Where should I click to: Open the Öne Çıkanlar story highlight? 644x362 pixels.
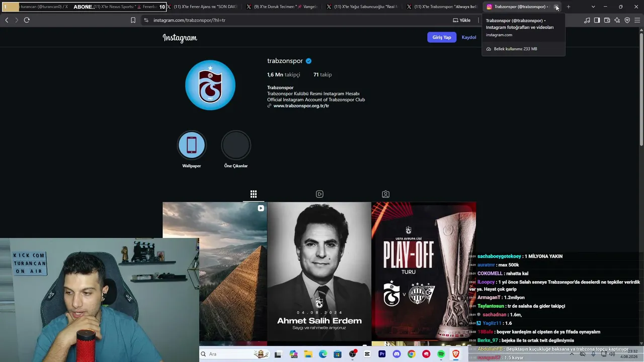pos(236,145)
